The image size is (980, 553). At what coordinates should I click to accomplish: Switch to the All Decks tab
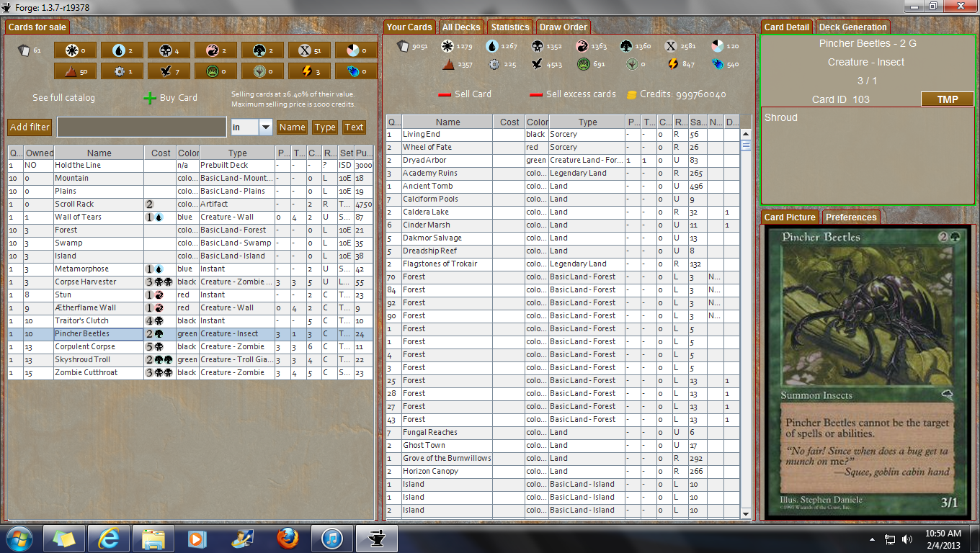(x=461, y=27)
